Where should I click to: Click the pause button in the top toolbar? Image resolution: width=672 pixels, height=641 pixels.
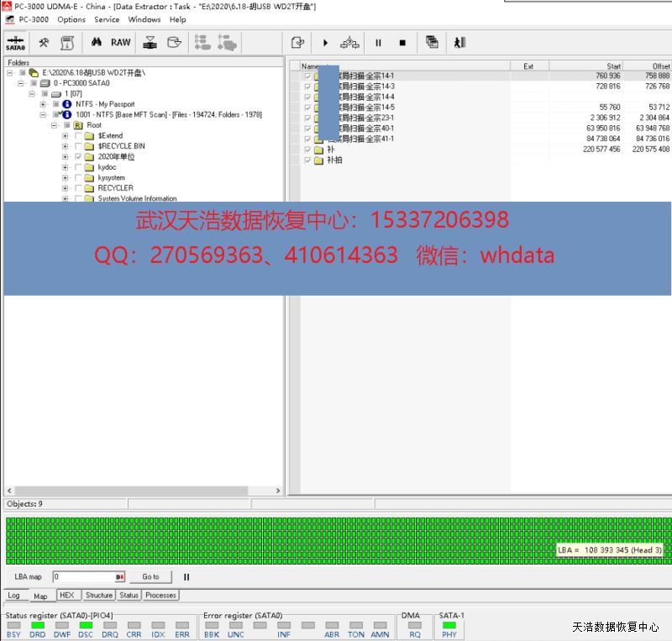point(378,43)
